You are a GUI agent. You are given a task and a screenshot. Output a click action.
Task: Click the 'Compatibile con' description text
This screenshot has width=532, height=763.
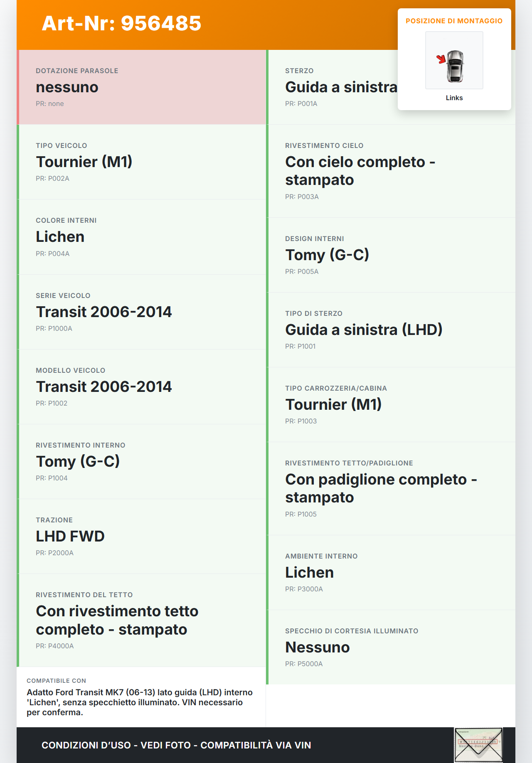(x=140, y=702)
